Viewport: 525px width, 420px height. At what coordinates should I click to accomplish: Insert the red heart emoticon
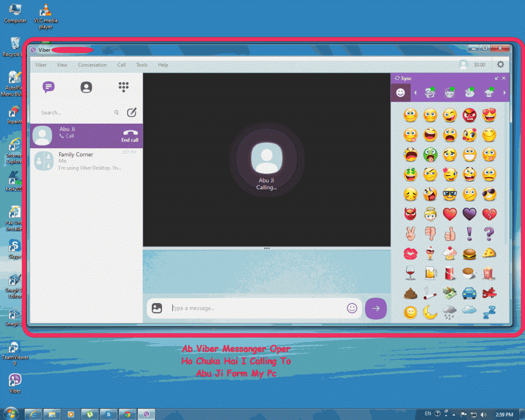(450, 214)
